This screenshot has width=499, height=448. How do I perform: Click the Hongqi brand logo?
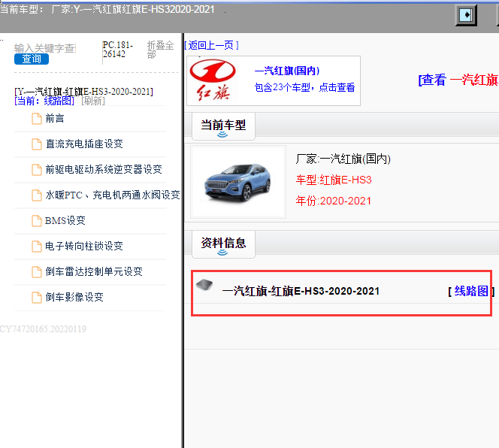pyautogui.click(x=213, y=80)
